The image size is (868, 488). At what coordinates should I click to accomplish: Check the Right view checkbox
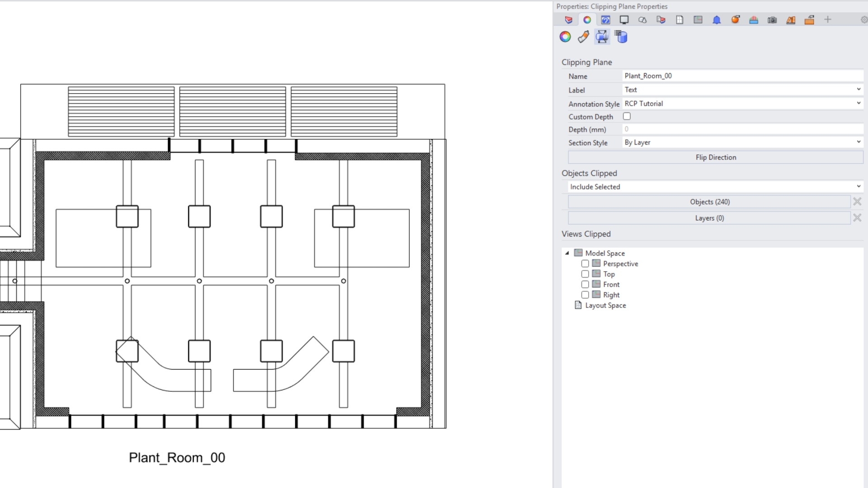point(585,295)
